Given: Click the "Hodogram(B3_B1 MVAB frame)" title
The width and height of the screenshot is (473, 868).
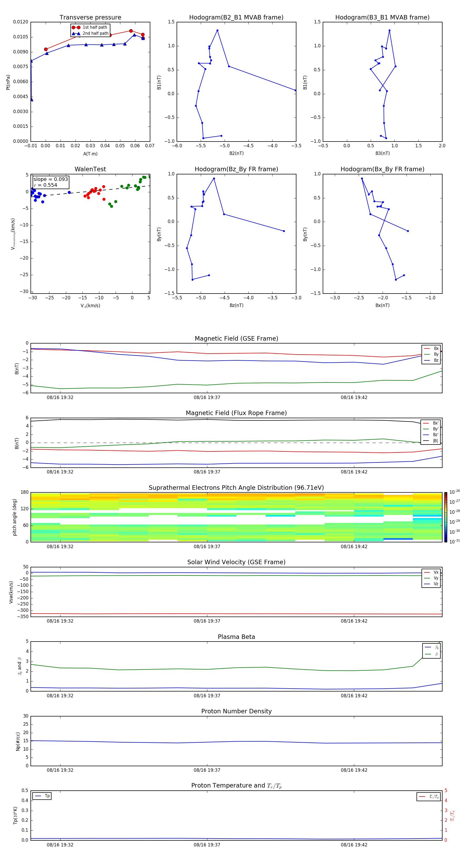Looking at the screenshot, I should [x=382, y=18].
